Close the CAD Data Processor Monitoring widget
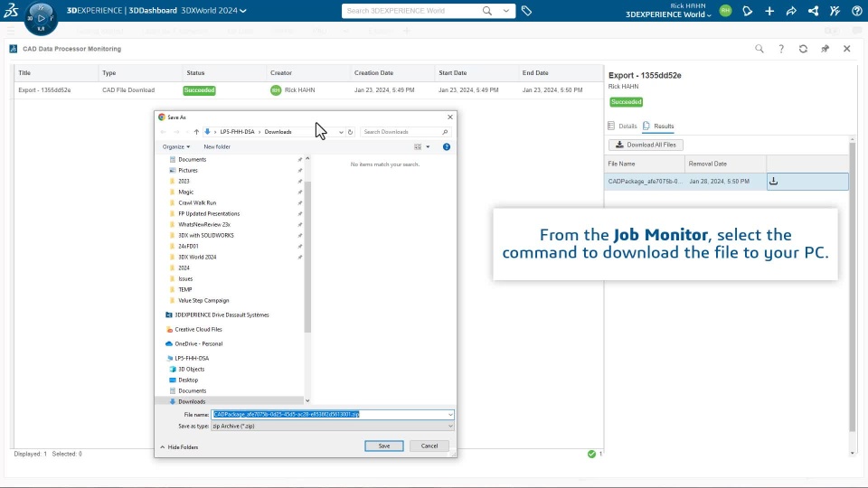Viewport: 868px width, 488px height. tap(846, 49)
